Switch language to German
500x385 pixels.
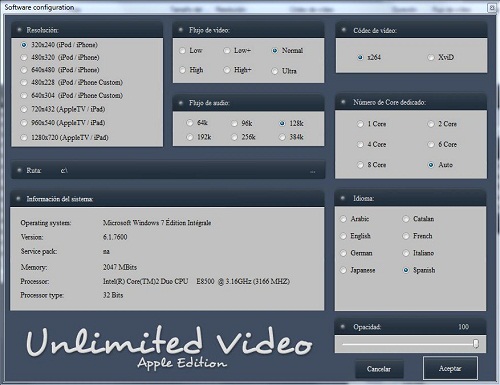pyautogui.click(x=343, y=253)
